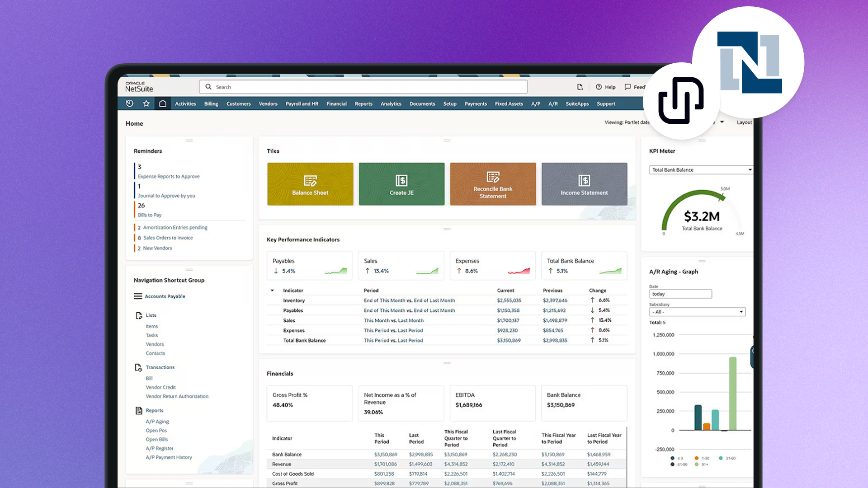Viewport: 868px width, 488px height.
Task: Open the Vendors menu
Action: click(x=268, y=104)
